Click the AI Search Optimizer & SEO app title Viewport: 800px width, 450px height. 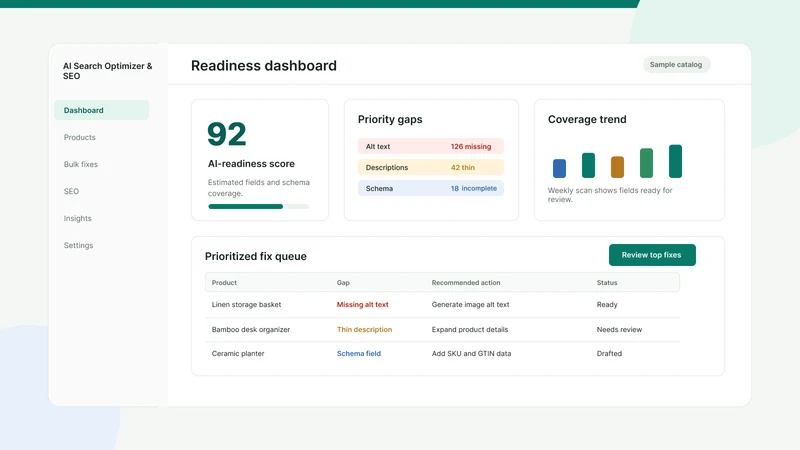[x=108, y=71]
